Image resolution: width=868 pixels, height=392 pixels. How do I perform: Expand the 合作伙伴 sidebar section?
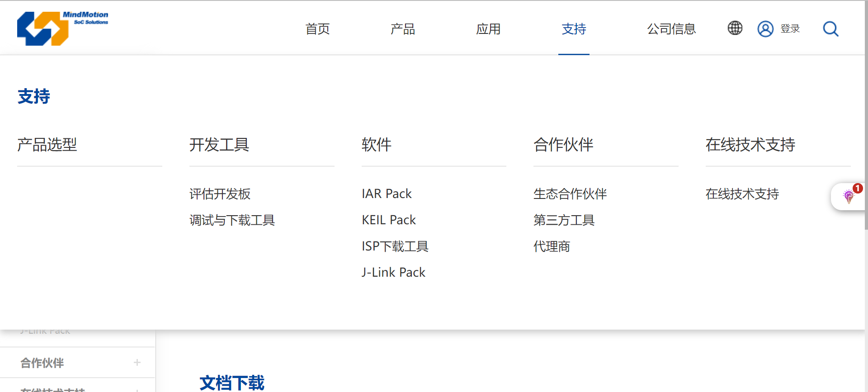(137, 363)
